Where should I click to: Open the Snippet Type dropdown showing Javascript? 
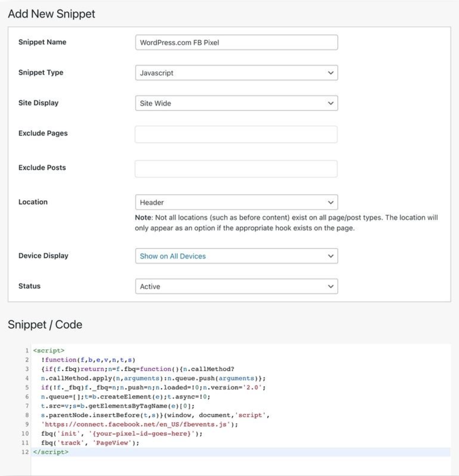tap(236, 73)
